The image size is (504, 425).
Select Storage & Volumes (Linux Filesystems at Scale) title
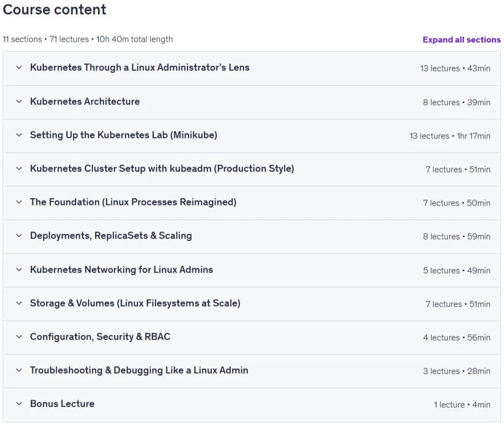(135, 303)
